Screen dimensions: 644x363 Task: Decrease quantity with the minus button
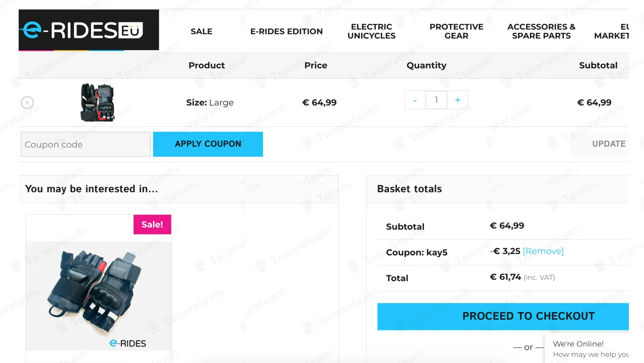pyautogui.click(x=415, y=100)
